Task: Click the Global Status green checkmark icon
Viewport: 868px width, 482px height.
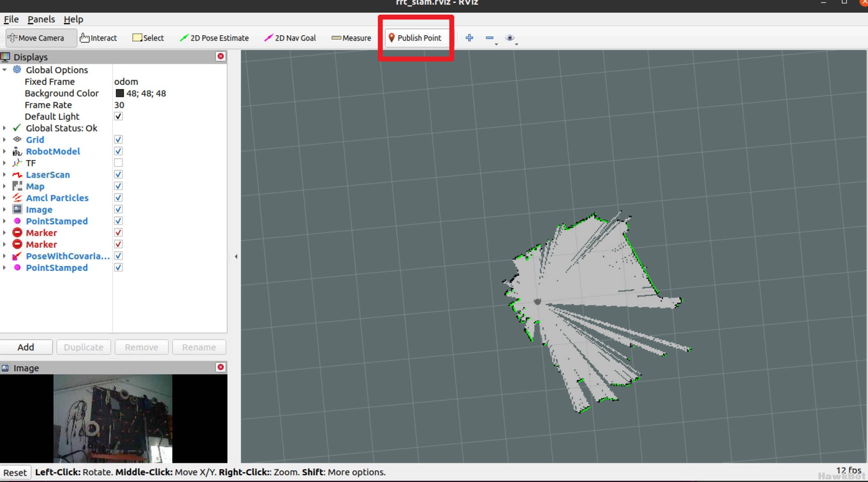Action: click(x=17, y=128)
